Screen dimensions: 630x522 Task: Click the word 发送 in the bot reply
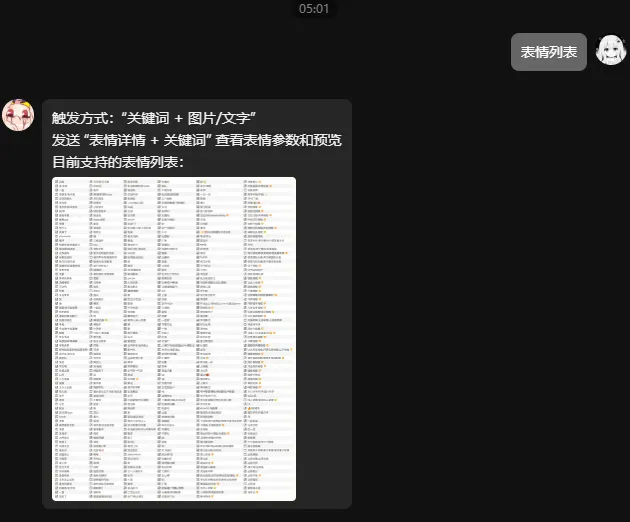click(x=66, y=140)
